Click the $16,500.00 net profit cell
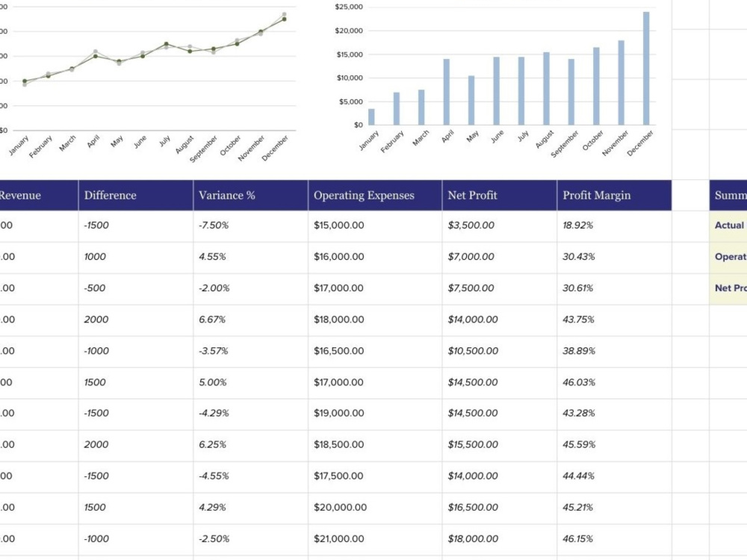Screen dimensions: 747x560 (x=499, y=508)
